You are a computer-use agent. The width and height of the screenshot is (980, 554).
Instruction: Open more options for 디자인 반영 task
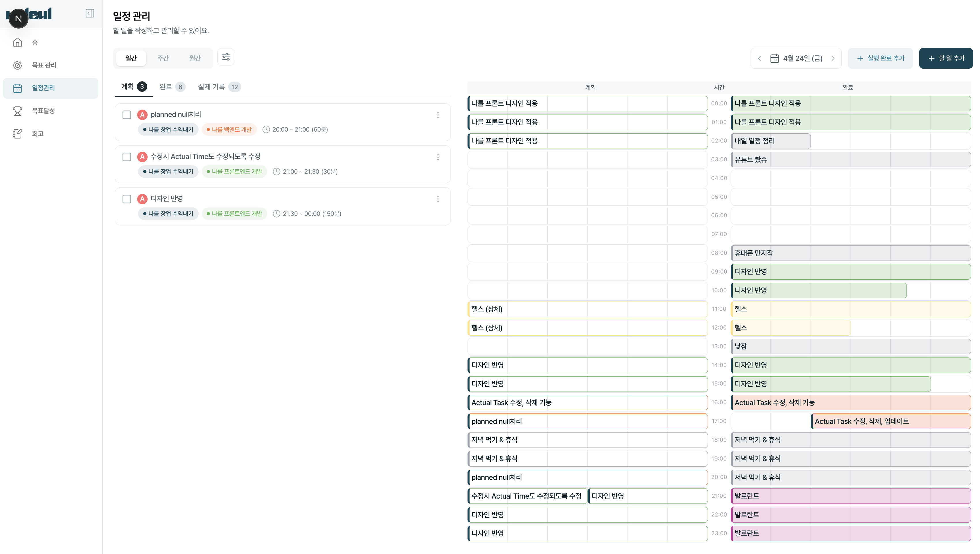(438, 199)
